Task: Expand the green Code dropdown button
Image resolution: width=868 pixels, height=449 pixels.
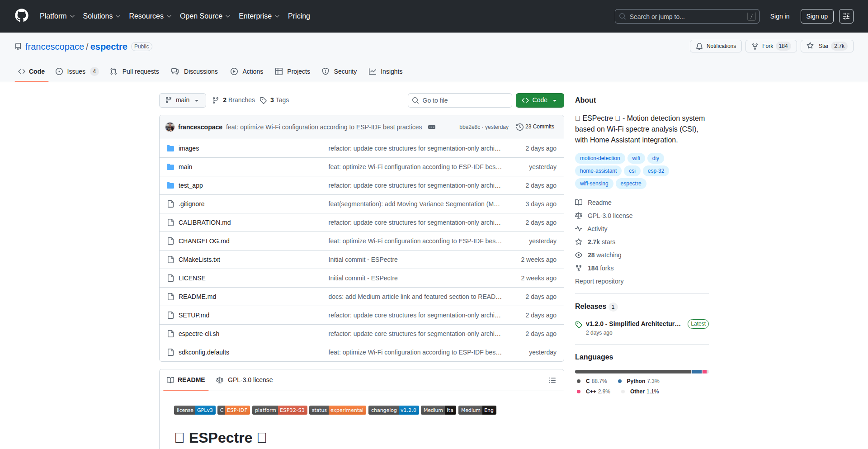Action: click(x=539, y=100)
